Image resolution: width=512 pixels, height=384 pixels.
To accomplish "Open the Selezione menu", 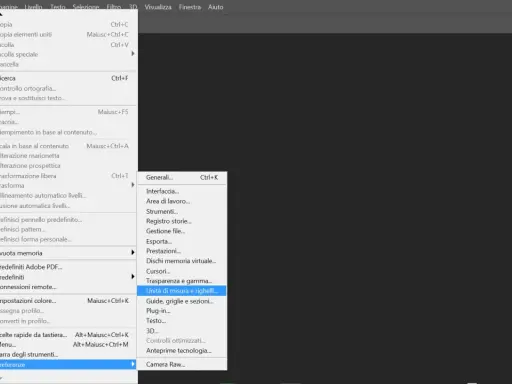I will coord(86,7).
